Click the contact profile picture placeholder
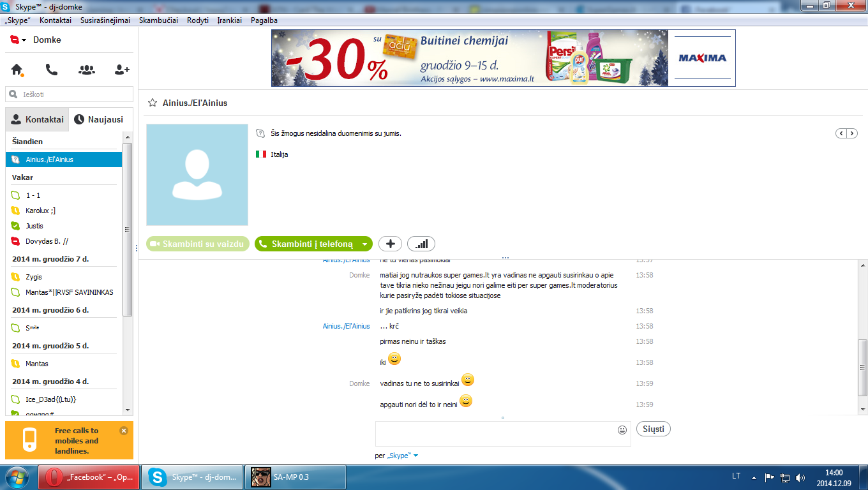Image resolution: width=868 pixels, height=490 pixels. [197, 175]
